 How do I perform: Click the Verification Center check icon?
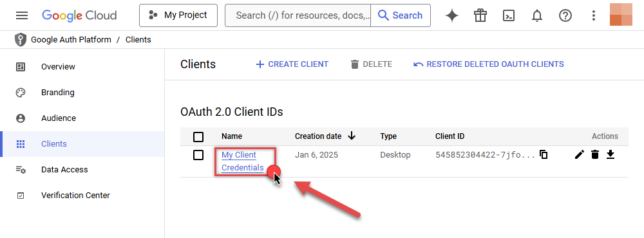click(21, 196)
